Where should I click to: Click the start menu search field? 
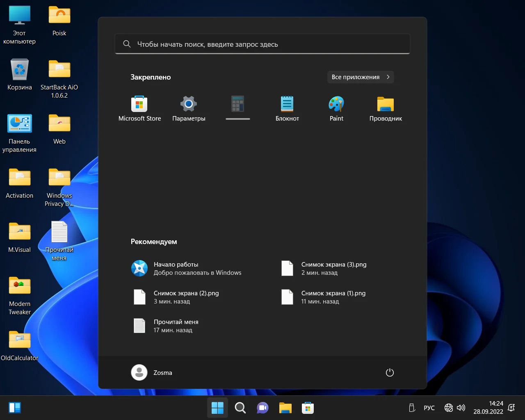click(x=262, y=44)
